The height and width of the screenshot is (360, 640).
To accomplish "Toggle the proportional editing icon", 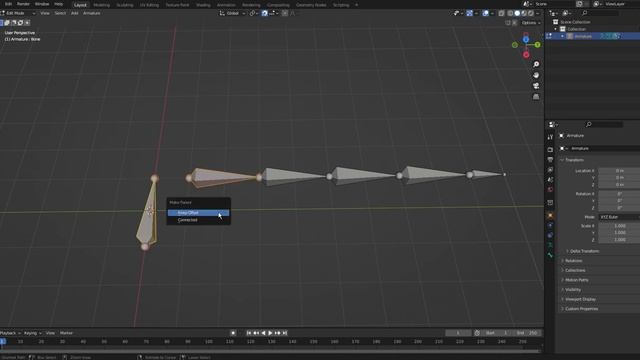I will [285, 13].
